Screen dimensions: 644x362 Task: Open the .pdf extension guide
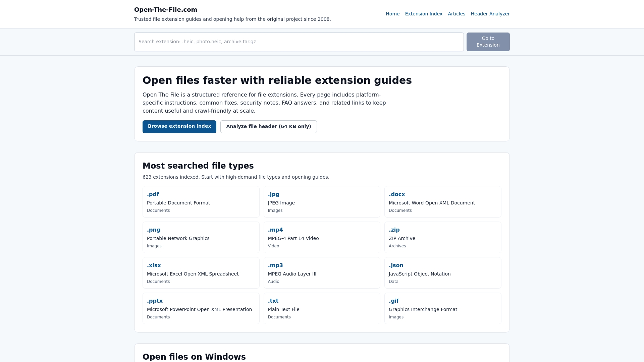pyautogui.click(x=153, y=194)
